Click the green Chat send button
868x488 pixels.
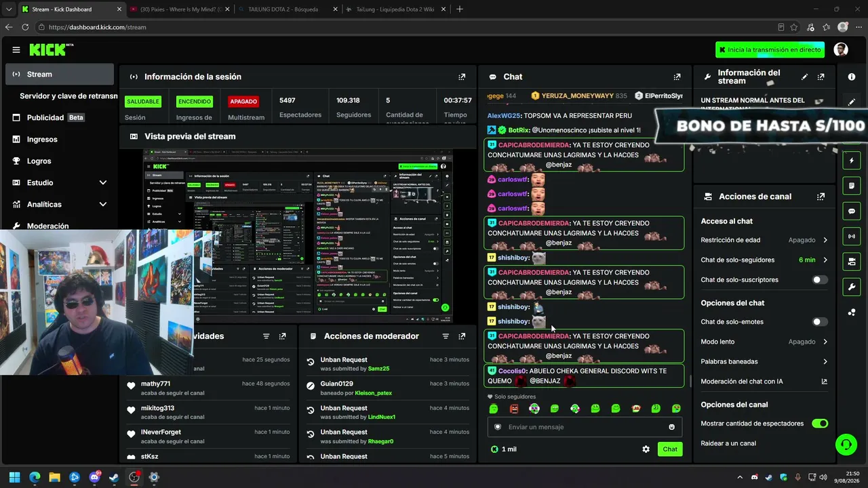coord(670,449)
